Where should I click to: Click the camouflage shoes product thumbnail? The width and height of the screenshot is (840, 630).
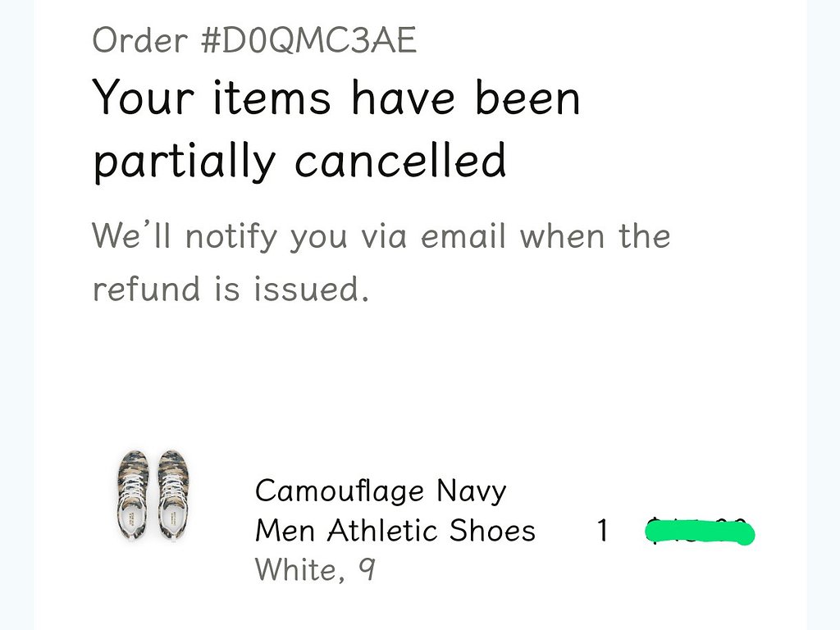pyautogui.click(x=153, y=495)
